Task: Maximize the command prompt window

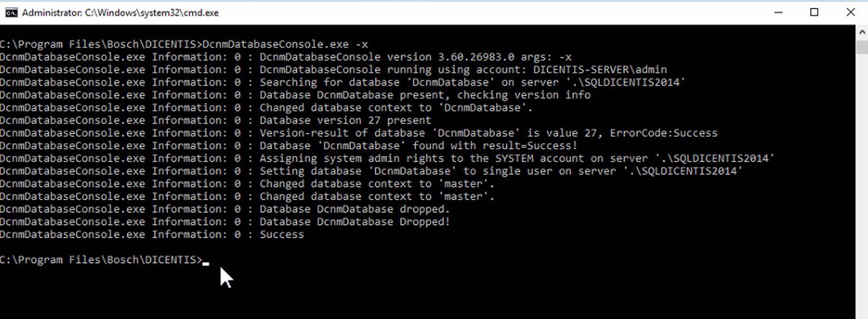Action: (814, 12)
